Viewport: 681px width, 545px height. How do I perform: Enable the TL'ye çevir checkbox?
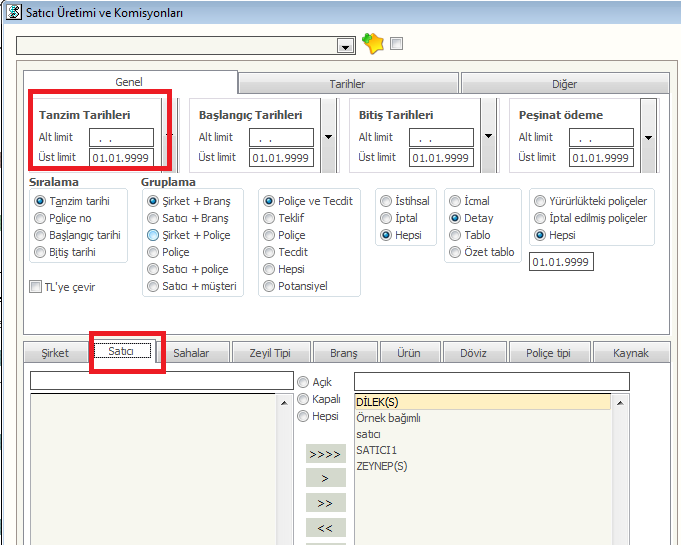point(36,287)
